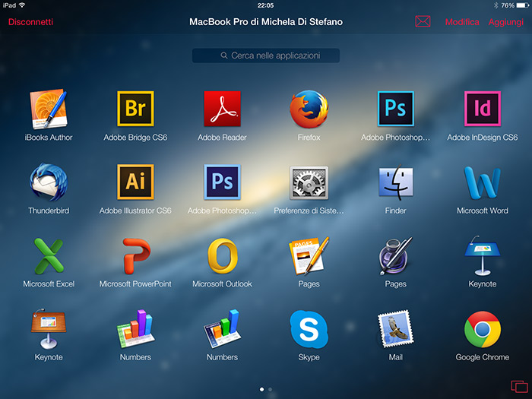Open Preferenze di Sistema gear icon

[309, 182]
